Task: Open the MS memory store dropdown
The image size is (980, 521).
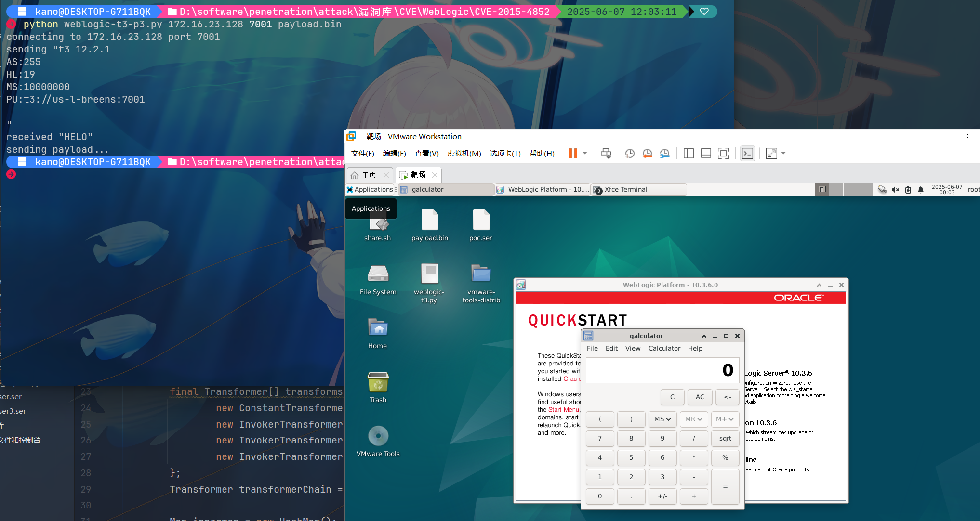Action: tap(662, 419)
